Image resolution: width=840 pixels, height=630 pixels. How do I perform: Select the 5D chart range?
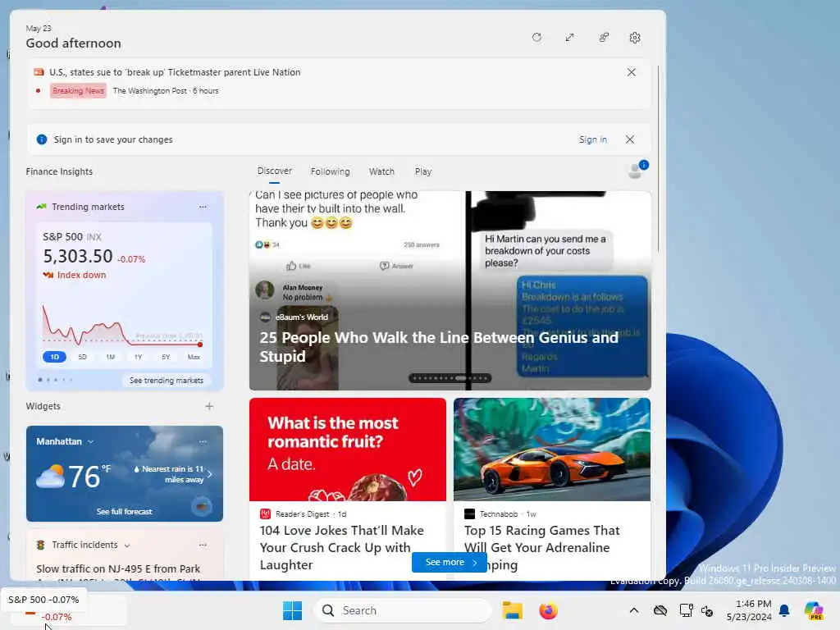(x=82, y=357)
